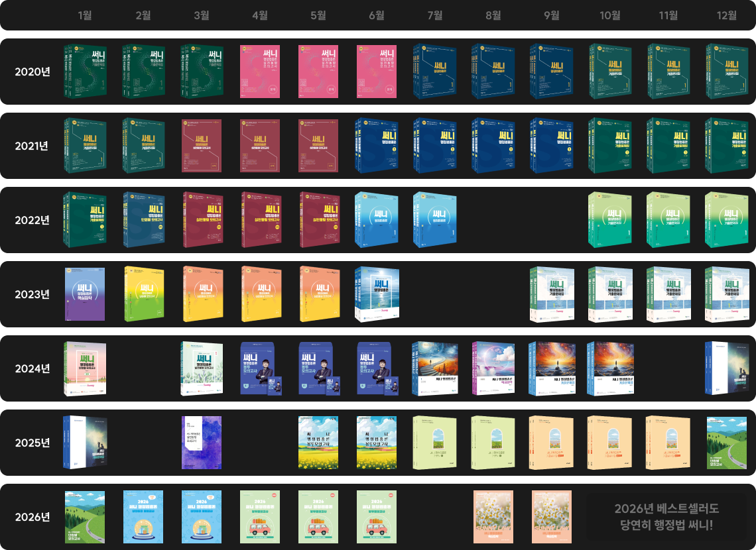Viewport: 756px width, 550px height.
Task: Click the camper van book in 2026년 4월
Action: coord(260,517)
